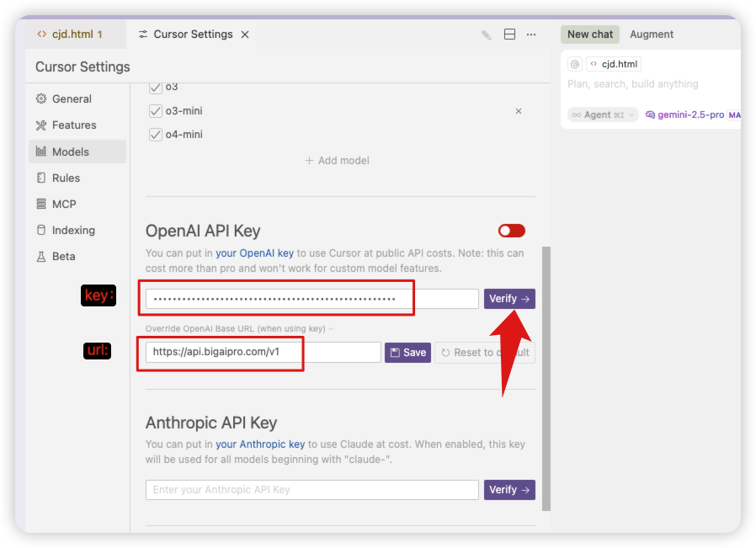Viewport: 756px width, 548px height.
Task: Switch to the Augment tab
Action: pos(652,35)
